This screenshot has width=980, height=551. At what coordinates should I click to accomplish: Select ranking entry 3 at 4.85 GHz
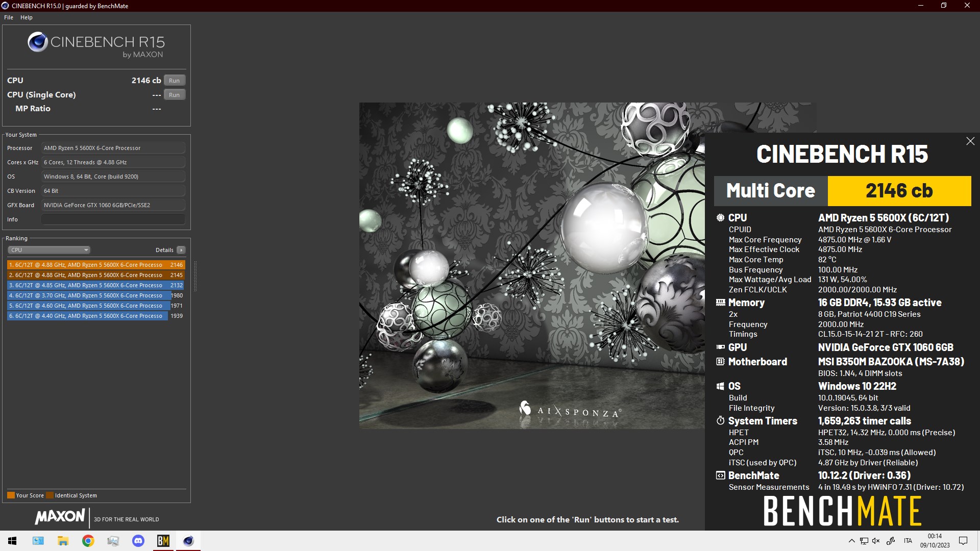[96, 285]
